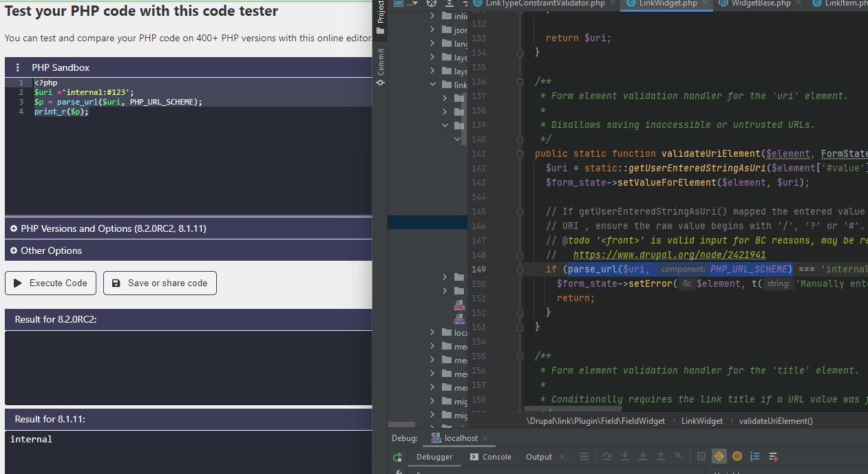Screen dimensions: 868x474
Task: Click the Save or share code button
Action: coord(160,283)
